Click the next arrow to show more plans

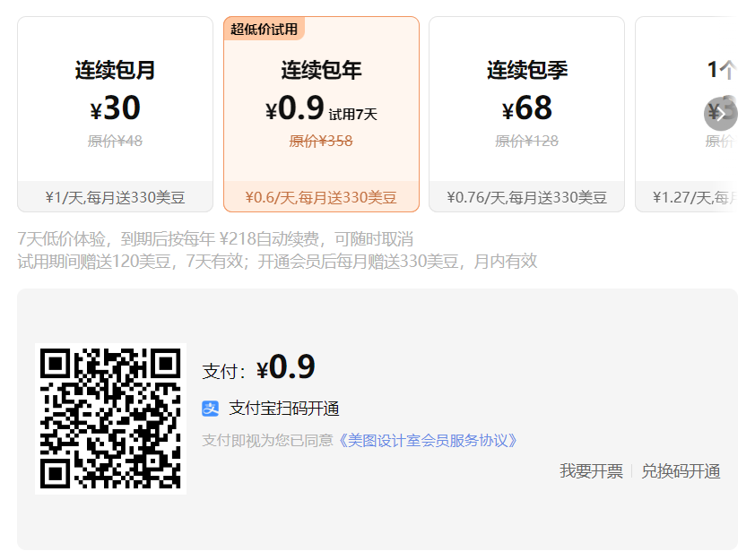[720, 114]
